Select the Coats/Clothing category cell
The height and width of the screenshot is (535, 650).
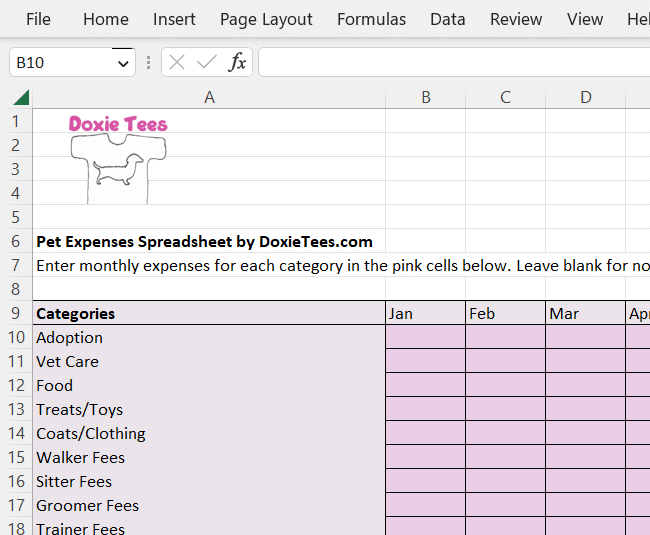coord(209,433)
